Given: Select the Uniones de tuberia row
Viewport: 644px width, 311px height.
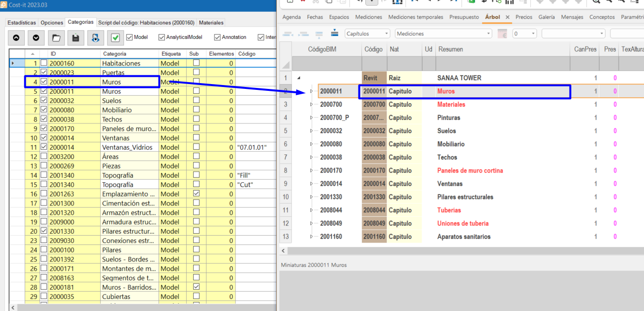Looking at the screenshot, I should 462,224.
